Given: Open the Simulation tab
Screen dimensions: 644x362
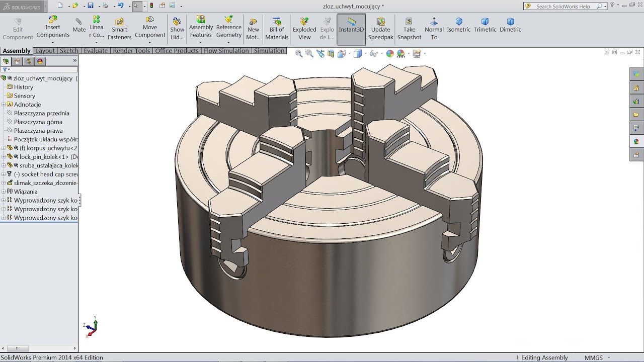Looking at the screenshot, I should [269, 51].
